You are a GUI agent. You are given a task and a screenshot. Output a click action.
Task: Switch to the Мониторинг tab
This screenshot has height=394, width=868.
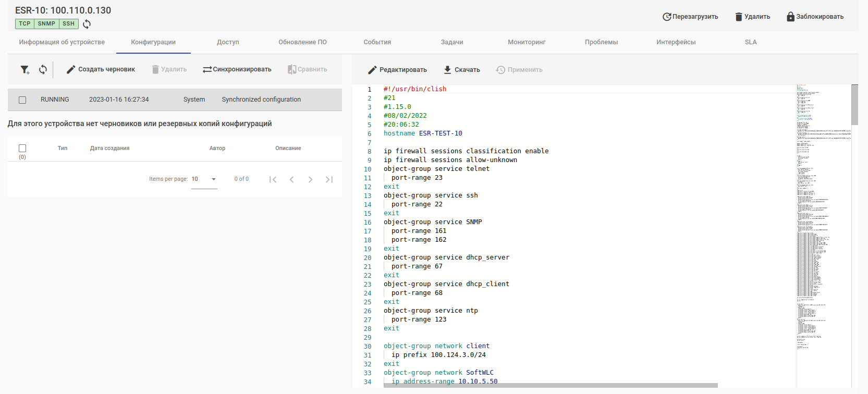coord(527,42)
